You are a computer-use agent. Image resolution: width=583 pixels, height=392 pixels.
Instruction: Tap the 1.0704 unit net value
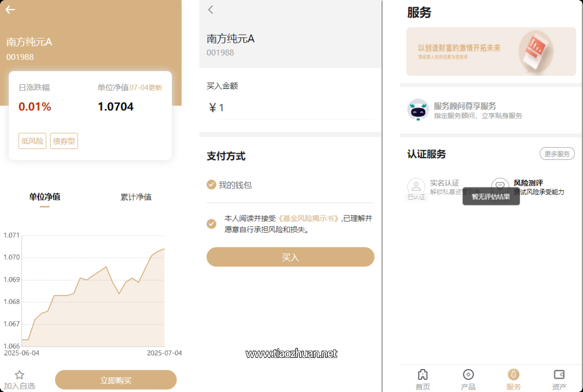pyautogui.click(x=115, y=107)
